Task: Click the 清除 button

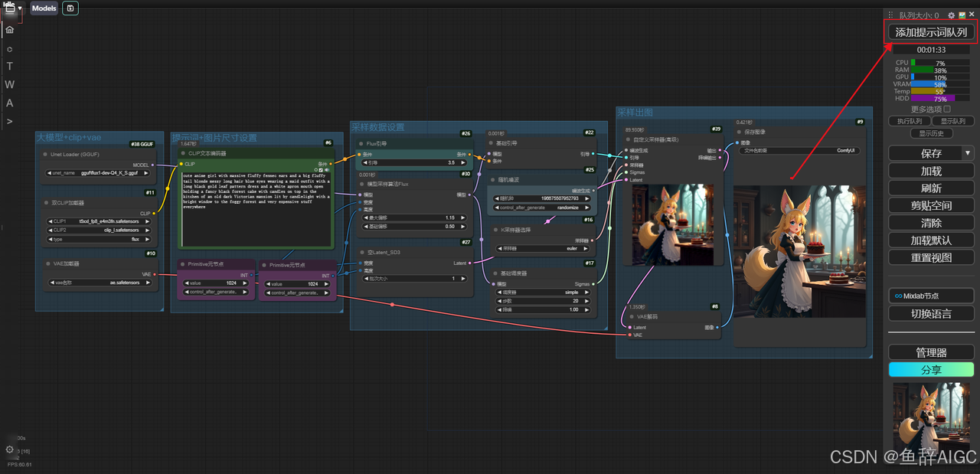Action: coord(931,223)
